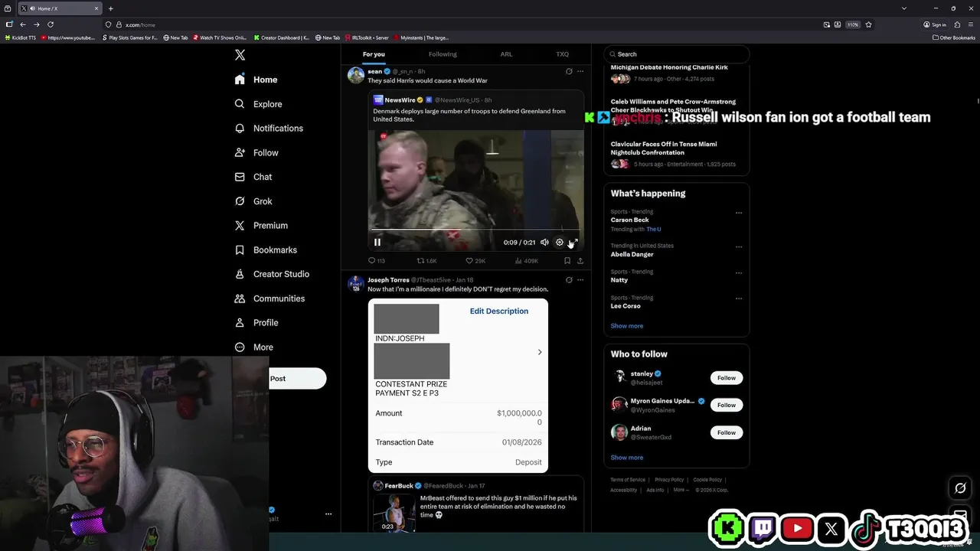980x551 pixels.
Task: Click the floating Grok button
Action: click(960, 488)
